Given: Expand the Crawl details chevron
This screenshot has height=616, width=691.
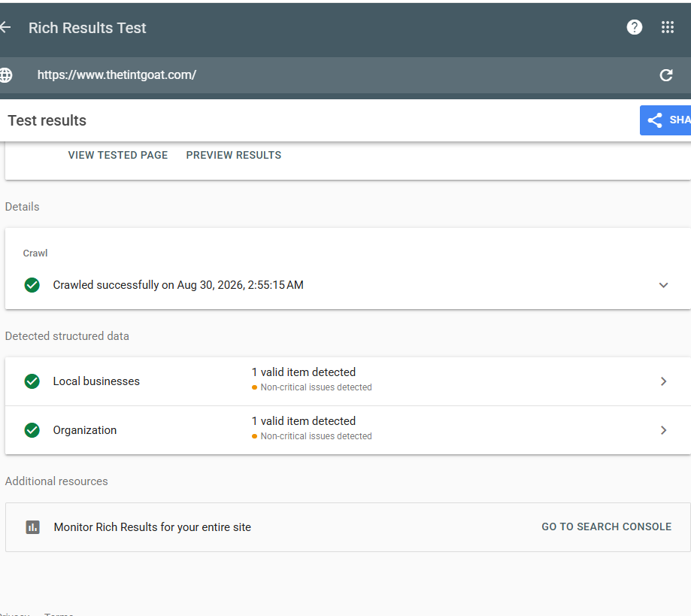Looking at the screenshot, I should [663, 285].
